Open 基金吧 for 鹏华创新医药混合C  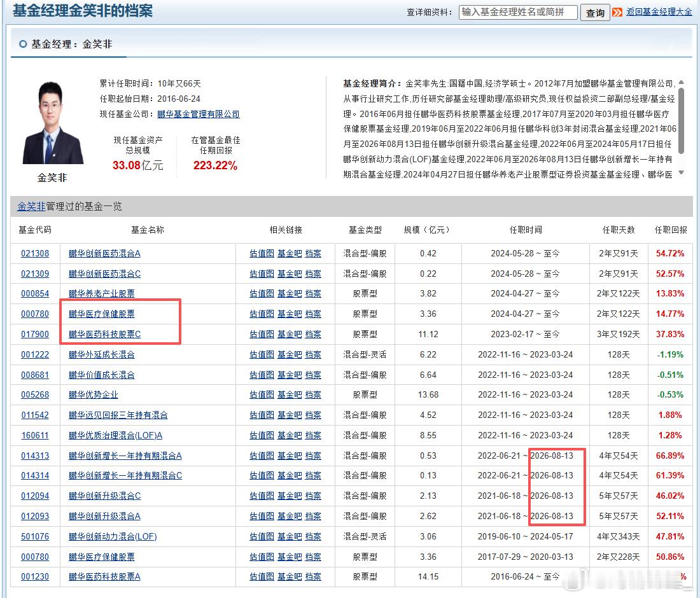290,274
